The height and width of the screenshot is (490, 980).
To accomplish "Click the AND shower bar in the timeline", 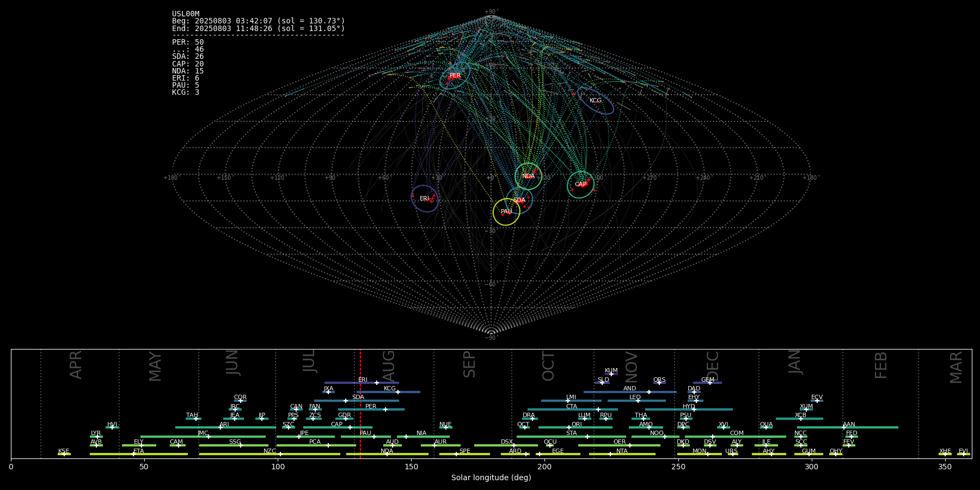I will [630, 392].
